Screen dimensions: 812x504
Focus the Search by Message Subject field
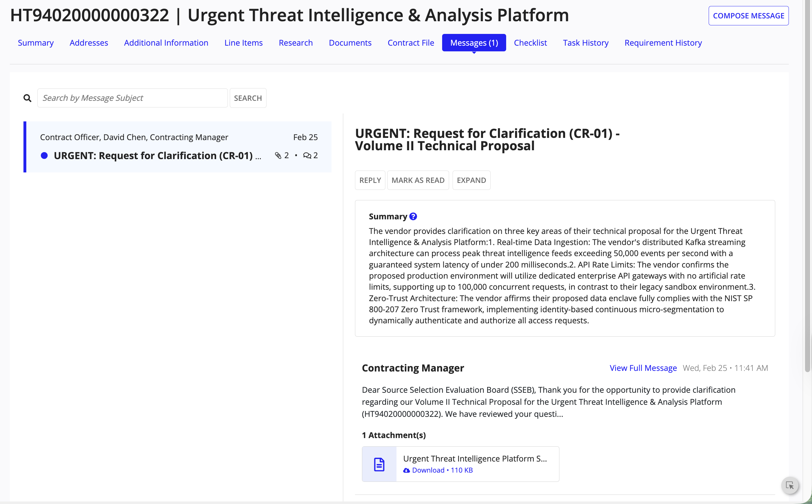[132, 98]
